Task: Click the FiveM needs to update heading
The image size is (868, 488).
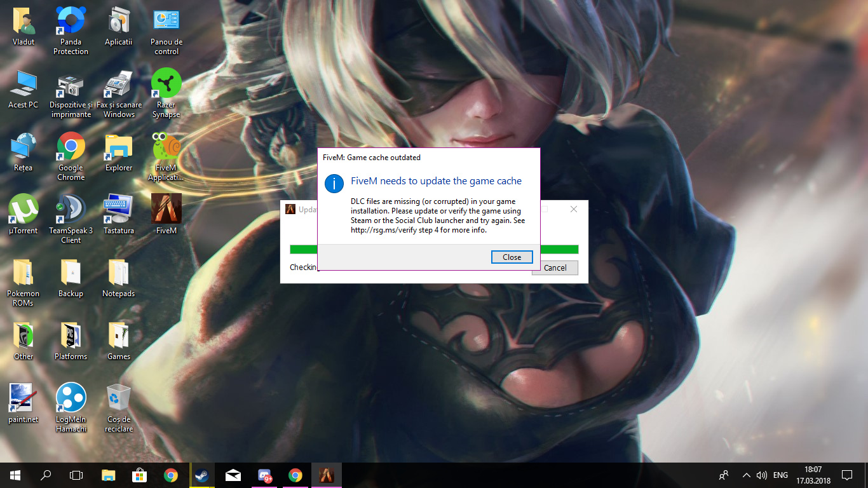Action: coord(436,181)
